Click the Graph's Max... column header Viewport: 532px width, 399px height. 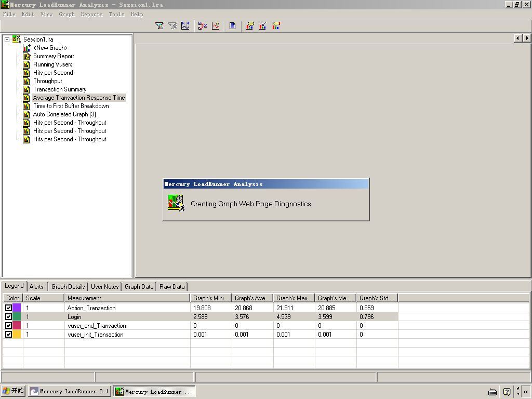click(x=294, y=298)
